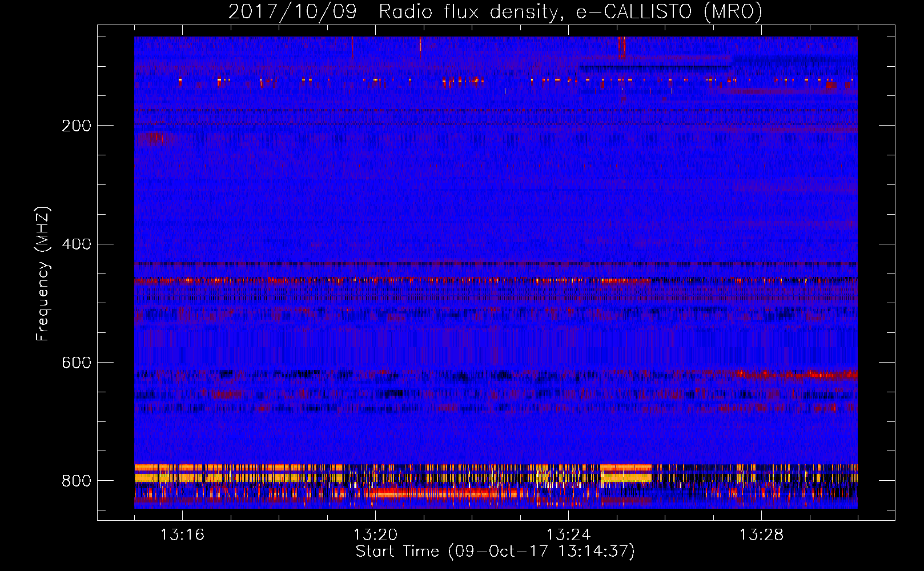Click the Frequency (MHZ) axis title
Image resolution: width=924 pixels, height=571 pixels.
click(x=43, y=274)
